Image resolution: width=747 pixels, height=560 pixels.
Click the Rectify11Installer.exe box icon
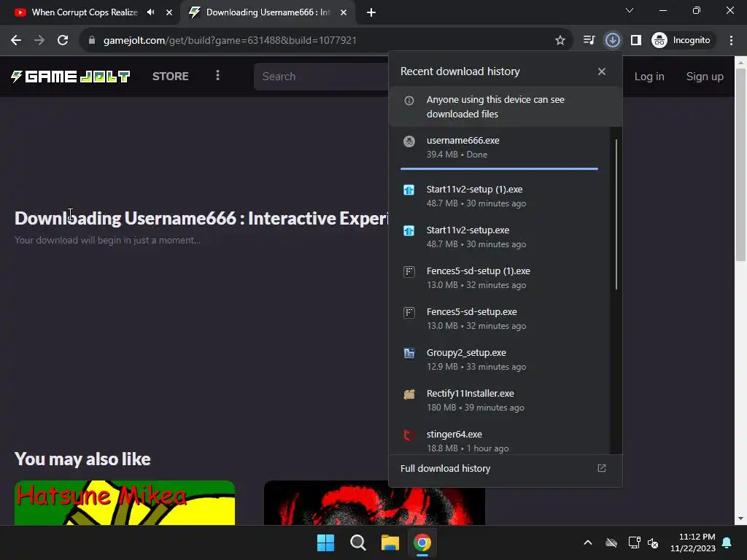tap(409, 394)
